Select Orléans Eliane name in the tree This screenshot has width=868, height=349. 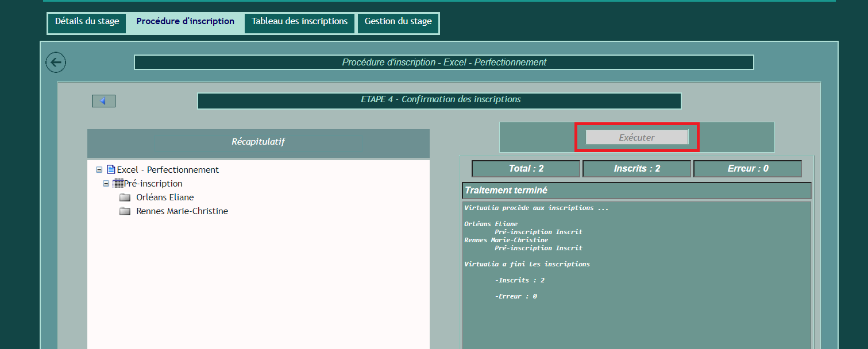click(x=165, y=197)
